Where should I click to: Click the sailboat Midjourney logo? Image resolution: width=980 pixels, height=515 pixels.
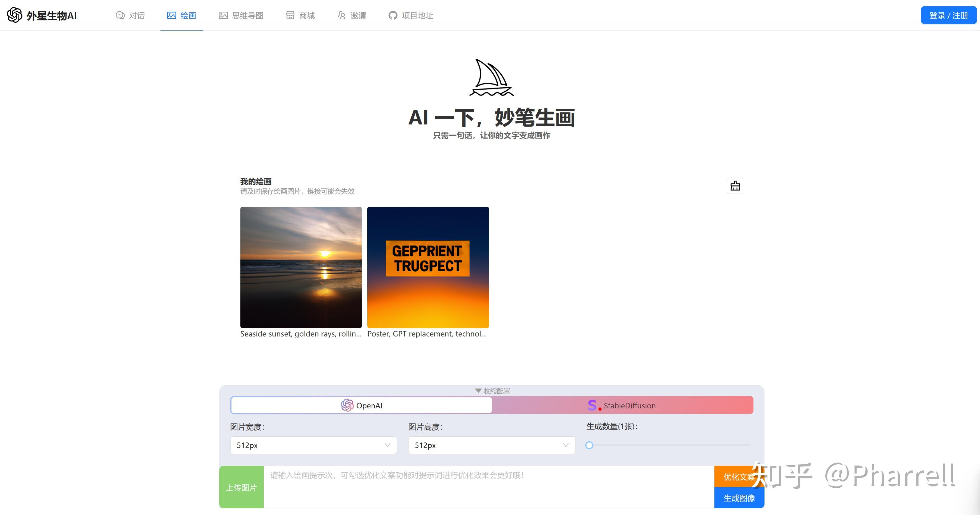tap(492, 77)
